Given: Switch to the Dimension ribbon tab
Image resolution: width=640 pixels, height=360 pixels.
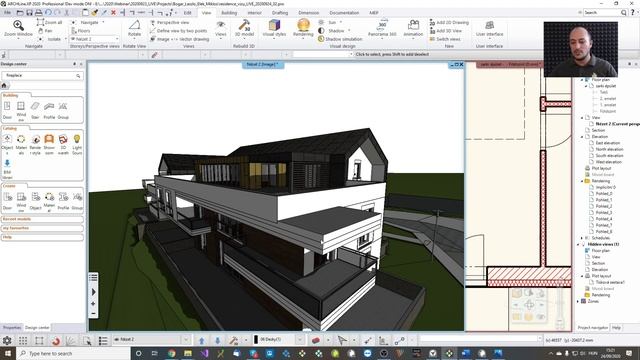Looking at the screenshot, I should pyautogui.click(x=309, y=13).
